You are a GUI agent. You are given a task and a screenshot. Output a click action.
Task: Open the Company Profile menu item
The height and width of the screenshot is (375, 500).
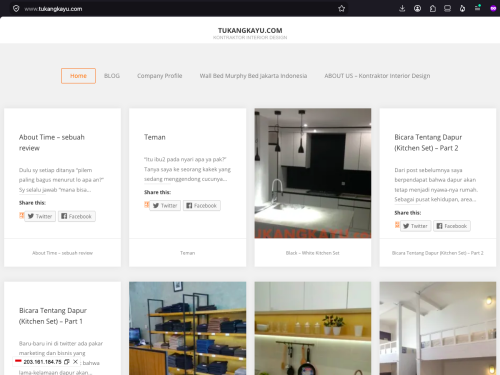pos(160,76)
